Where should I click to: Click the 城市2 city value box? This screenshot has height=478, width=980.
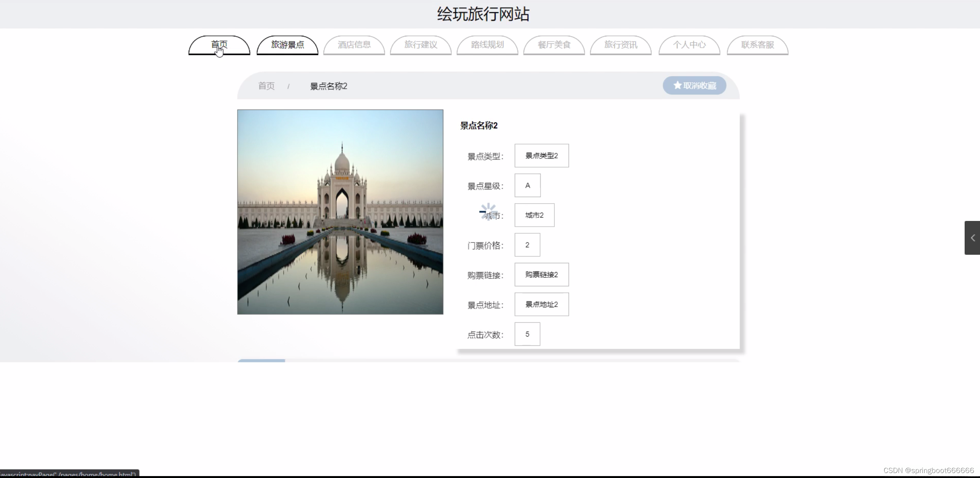tap(534, 215)
